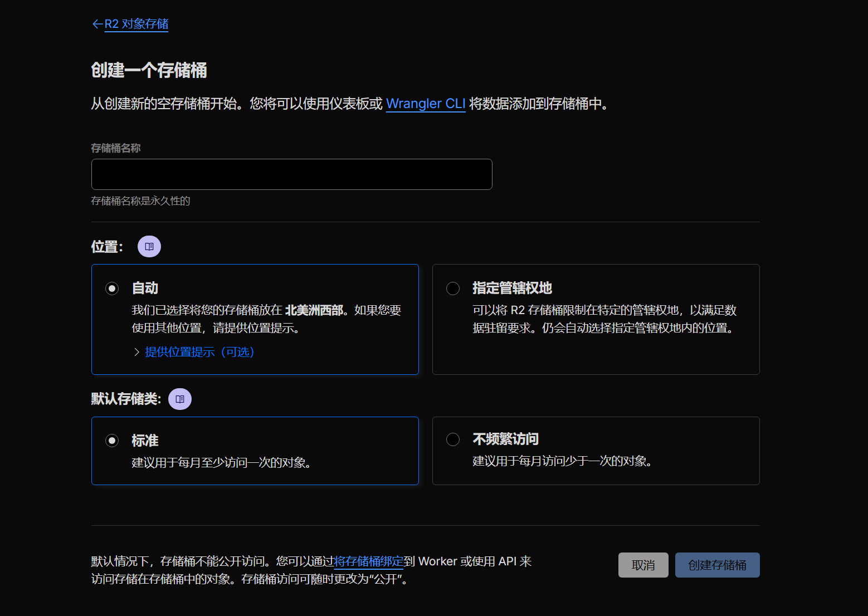
Task: Select the 自动 location radio button
Action: coord(112,289)
